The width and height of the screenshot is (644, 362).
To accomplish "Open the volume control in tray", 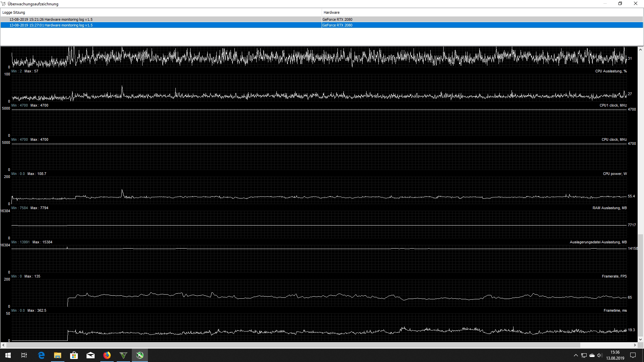I will pyautogui.click(x=600, y=355).
